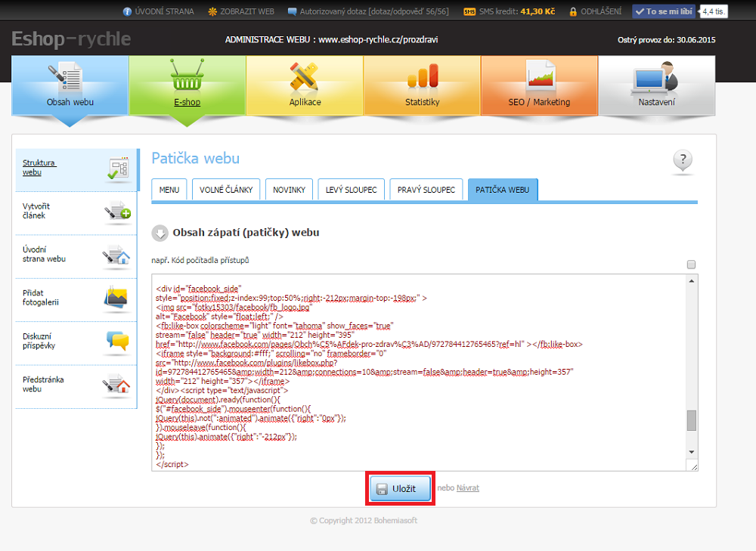
Task: Click the code editor scrollbar thumb
Action: coord(692,420)
